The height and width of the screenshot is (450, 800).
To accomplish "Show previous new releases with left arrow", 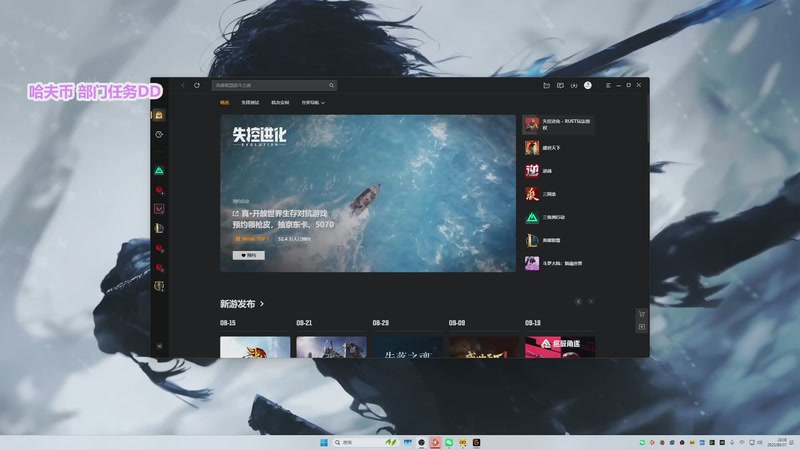I will click(578, 302).
